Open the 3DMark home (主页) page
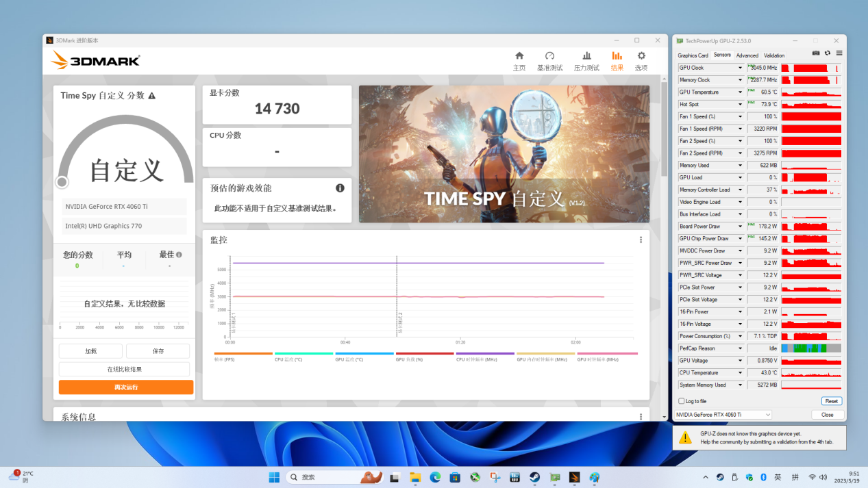 pos(519,60)
